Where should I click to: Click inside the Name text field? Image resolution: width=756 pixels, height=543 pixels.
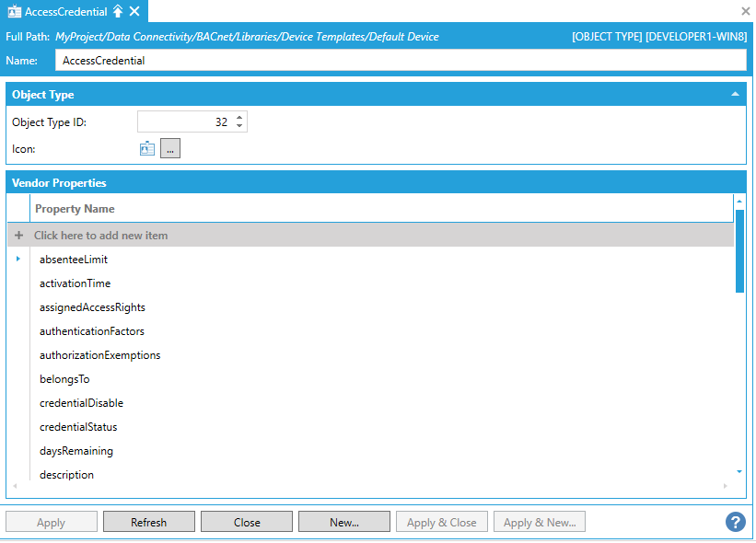(401, 60)
